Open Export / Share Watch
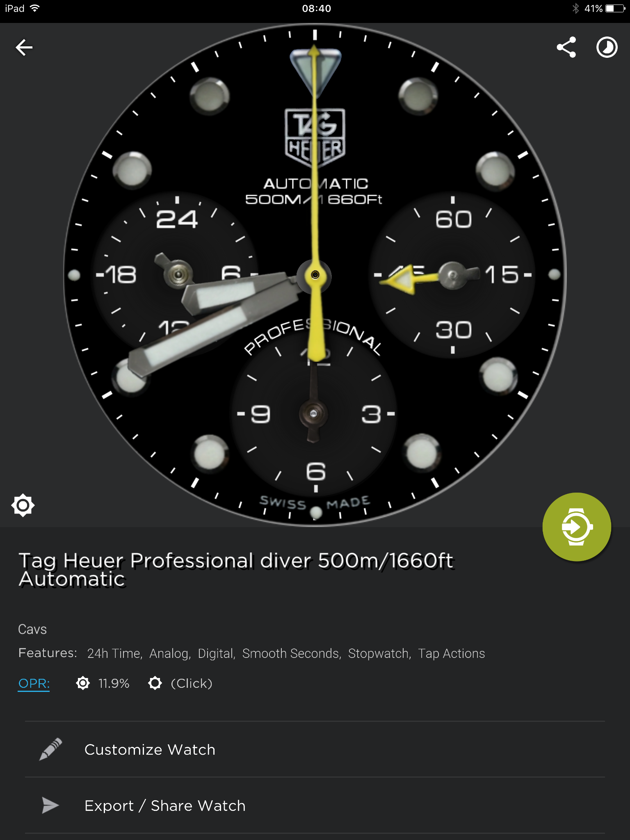The image size is (630, 840). click(x=315, y=806)
